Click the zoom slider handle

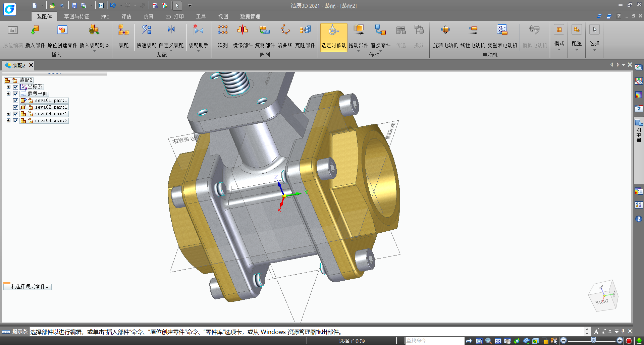point(593,341)
